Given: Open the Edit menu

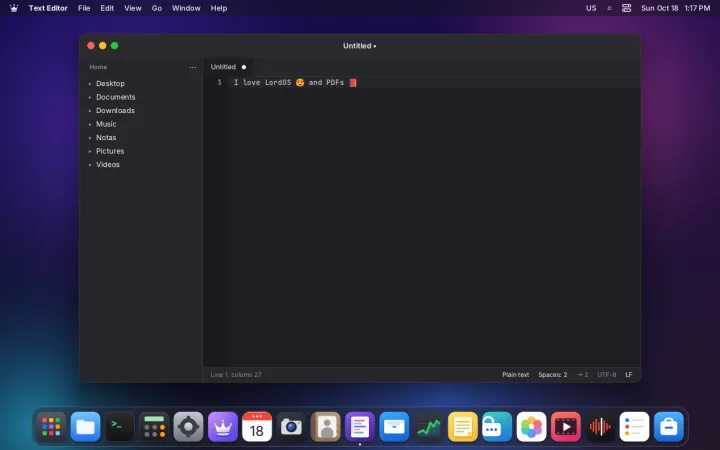Looking at the screenshot, I should pyautogui.click(x=107, y=8).
